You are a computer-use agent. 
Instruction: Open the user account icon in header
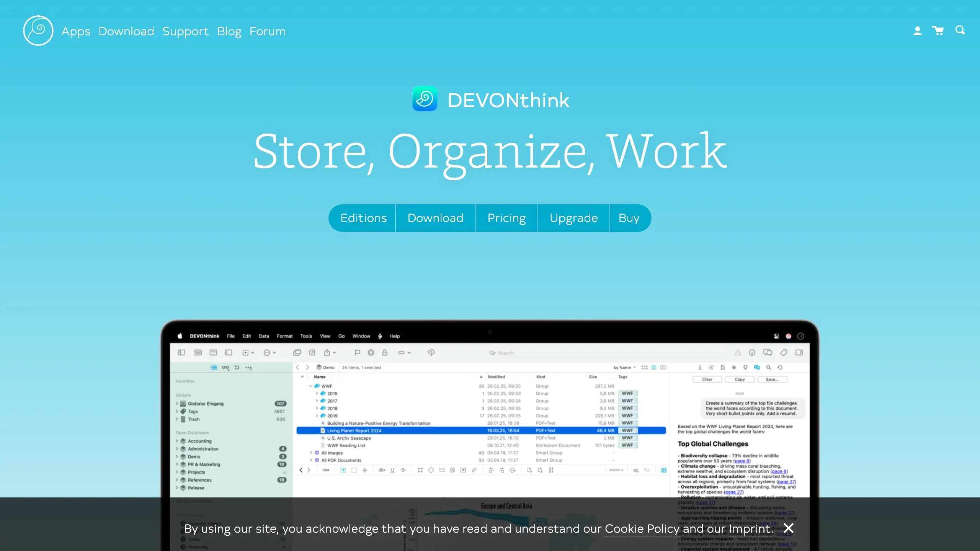917,31
